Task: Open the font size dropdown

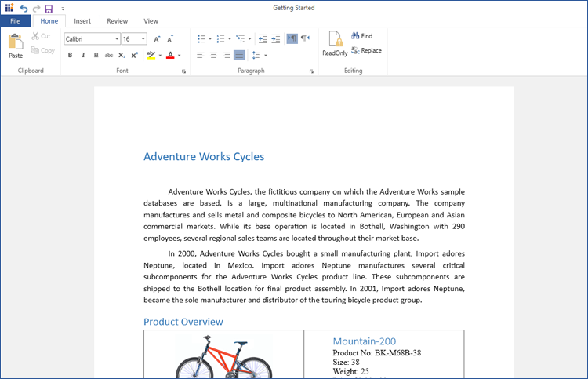Action: 143,38
